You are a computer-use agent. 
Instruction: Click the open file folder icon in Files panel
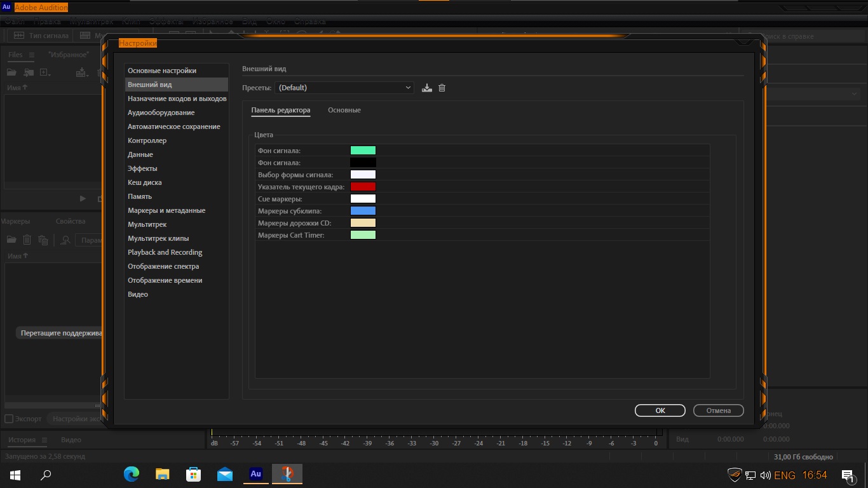(x=11, y=72)
